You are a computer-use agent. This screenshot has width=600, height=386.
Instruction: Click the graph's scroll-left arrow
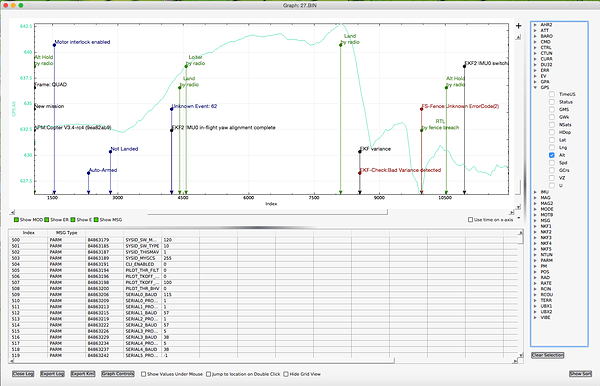pos(12,212)
